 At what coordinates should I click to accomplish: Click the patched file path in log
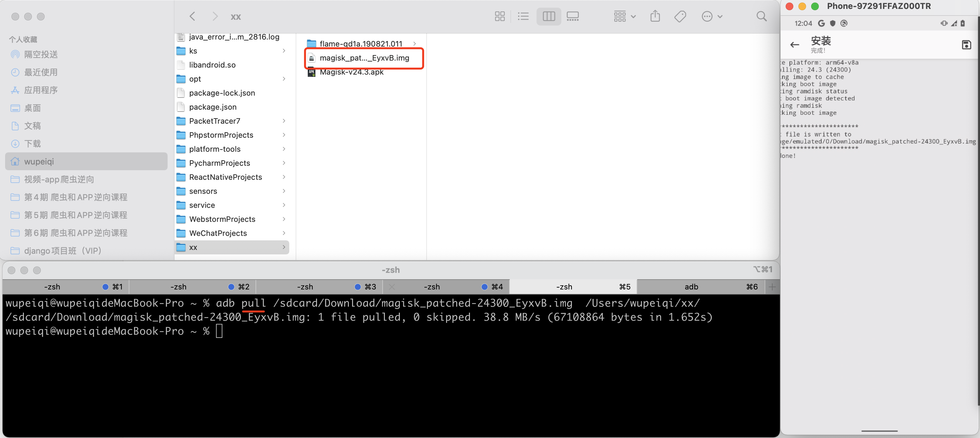878,141
